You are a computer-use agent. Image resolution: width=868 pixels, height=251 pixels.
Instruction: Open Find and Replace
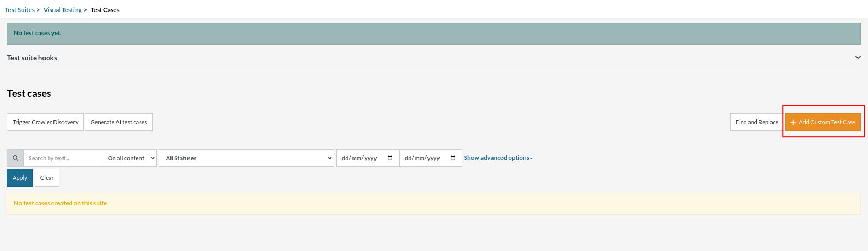pyautogui.click(x=756, y=122)
